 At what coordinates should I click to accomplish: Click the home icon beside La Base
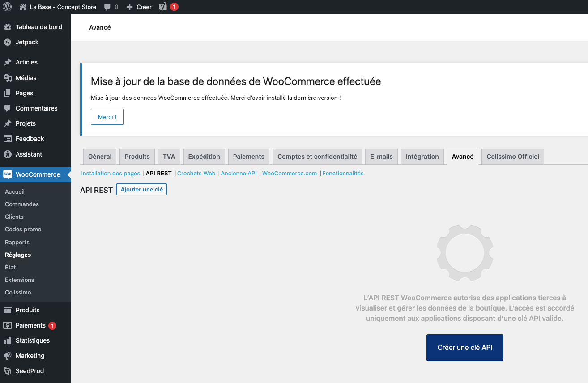(x=23, y=7)
